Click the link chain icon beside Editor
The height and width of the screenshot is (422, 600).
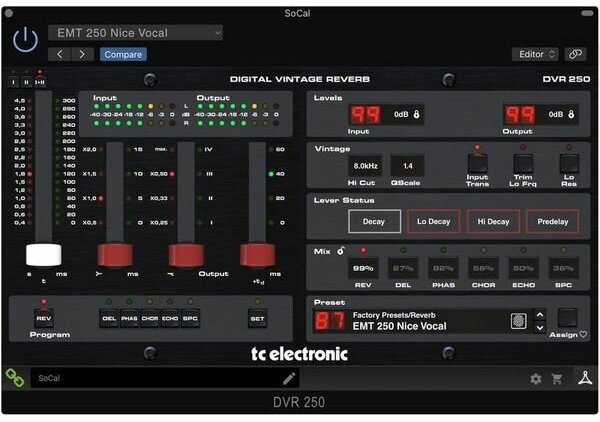click(575, 54)
